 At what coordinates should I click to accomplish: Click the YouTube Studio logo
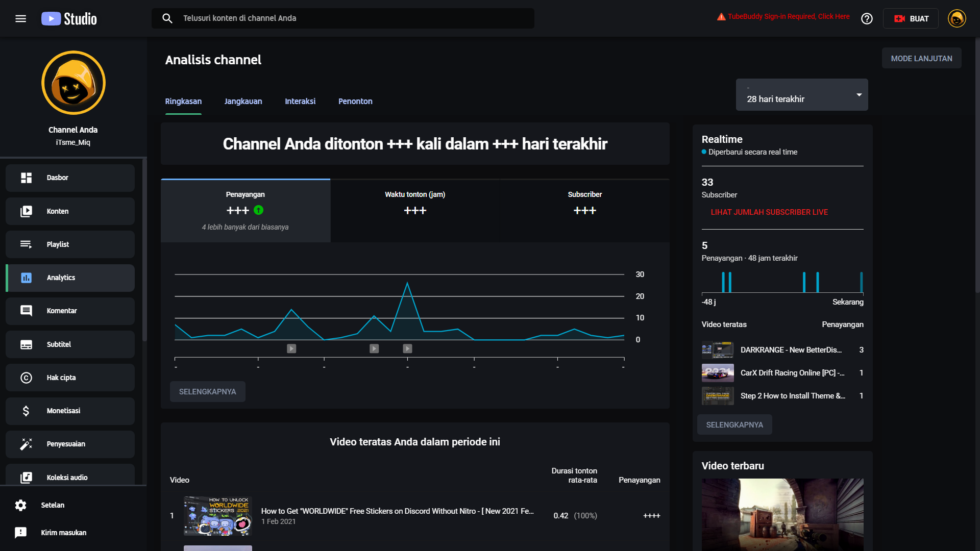[x=69, y=19]
